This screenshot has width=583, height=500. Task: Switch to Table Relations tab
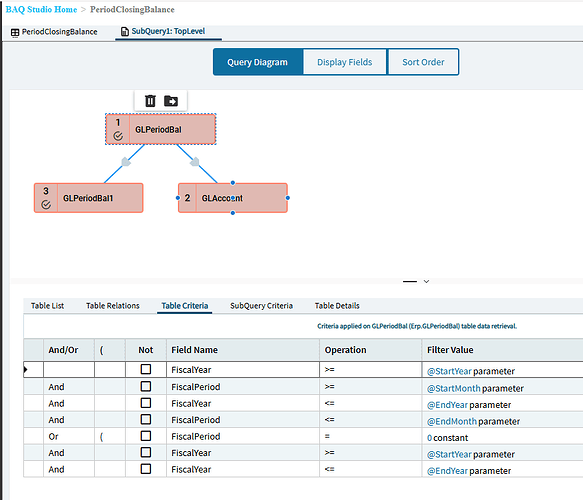[113, 306]
